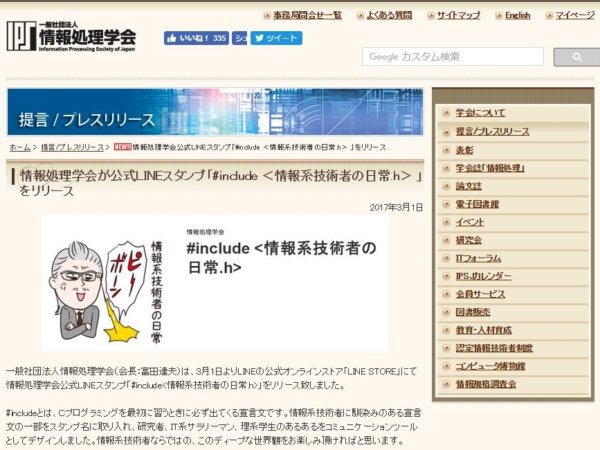Click the bullet icon beside よくある質問

pos(360,16)
